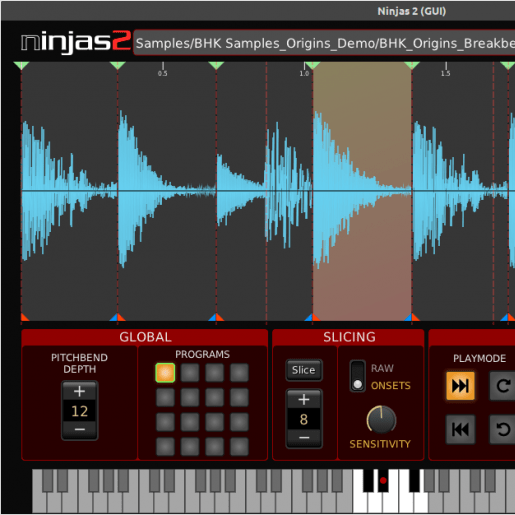This screenshot has width=515, height=515.
Task: Click the green slice marker above the highlighted slice
Action: [312, 65]
